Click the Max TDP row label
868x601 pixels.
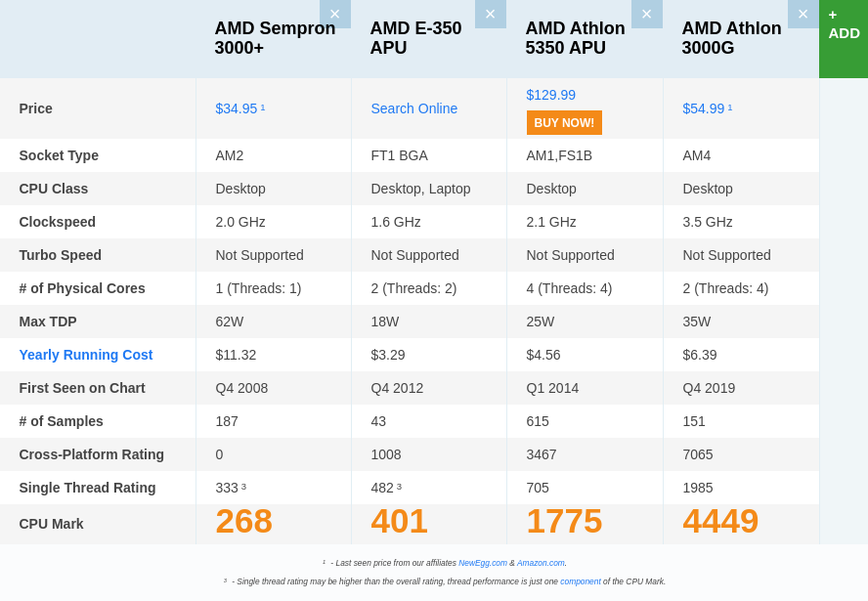[48, 322]
